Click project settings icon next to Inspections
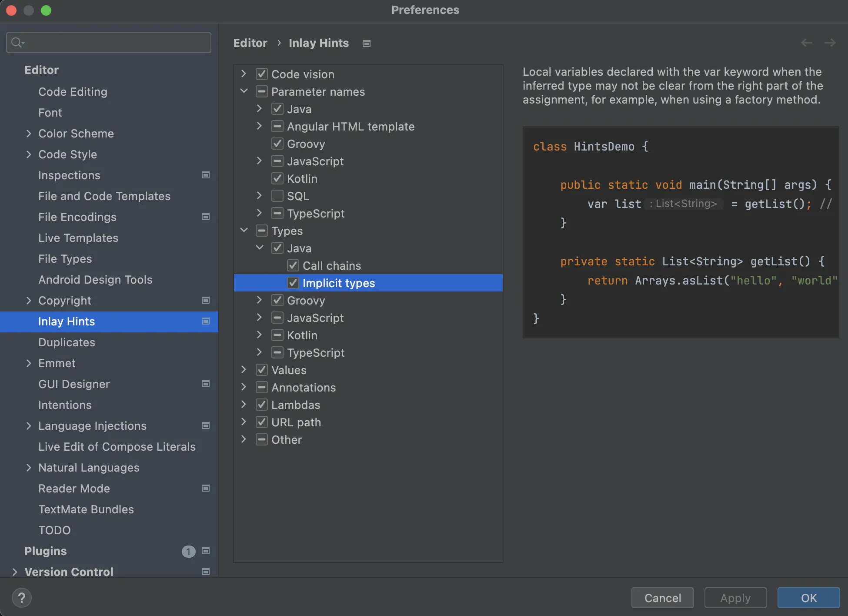The height and width of the screenshot is (616, 848). click(x=206, y=175)
